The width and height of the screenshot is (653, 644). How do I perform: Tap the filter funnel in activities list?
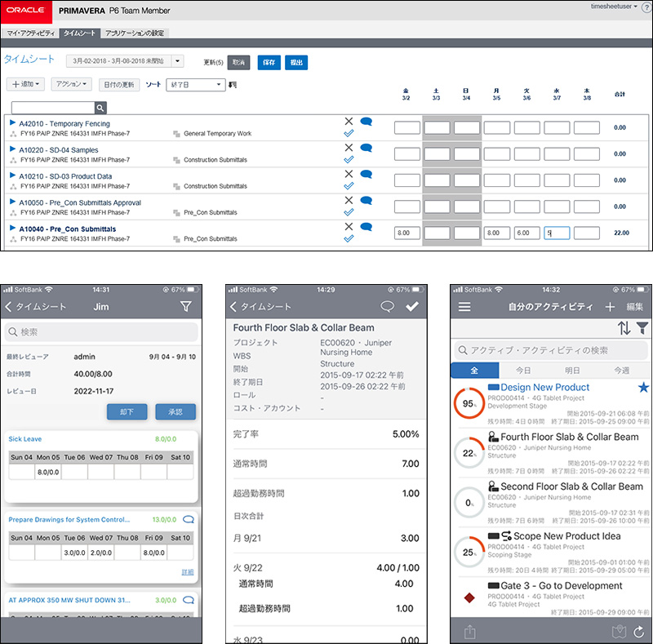pyautogui.click(x=642, y=328)
